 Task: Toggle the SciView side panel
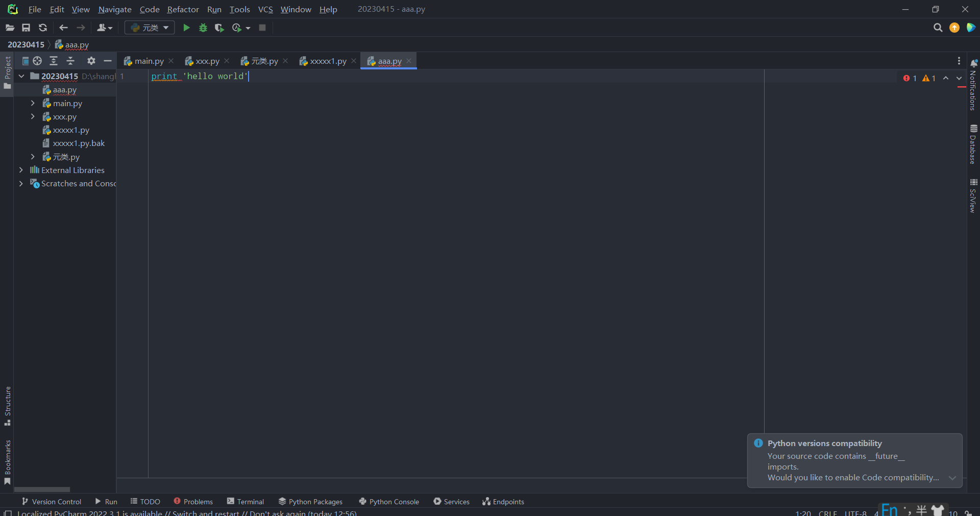[973, 196]
